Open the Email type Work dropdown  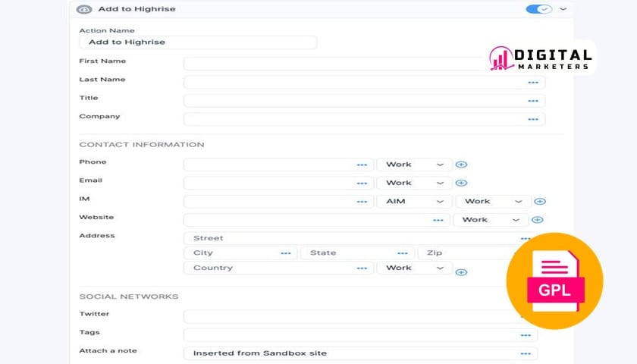414,183
